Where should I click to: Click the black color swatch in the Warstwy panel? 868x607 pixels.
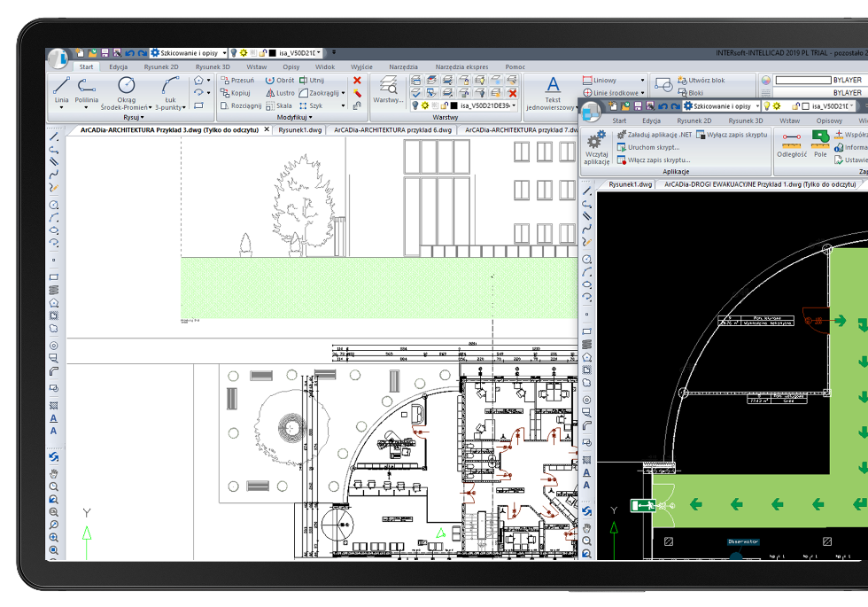tap(453, 105)
